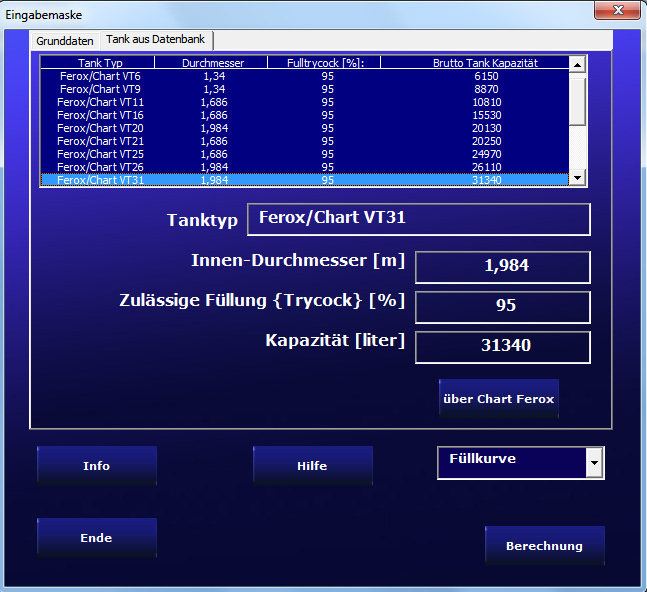This screenshot has height=592, width=647.
Task: Select the Ferox/Chart VT11 row
Action: coord(305,102)
